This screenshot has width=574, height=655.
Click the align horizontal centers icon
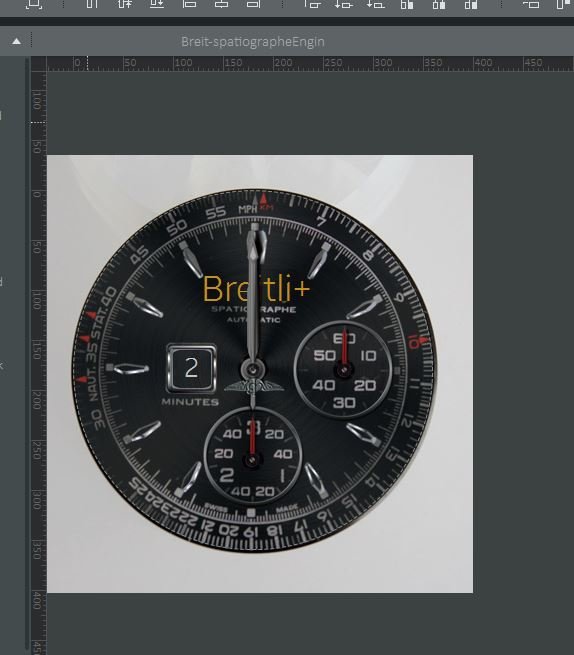(221, 4)
